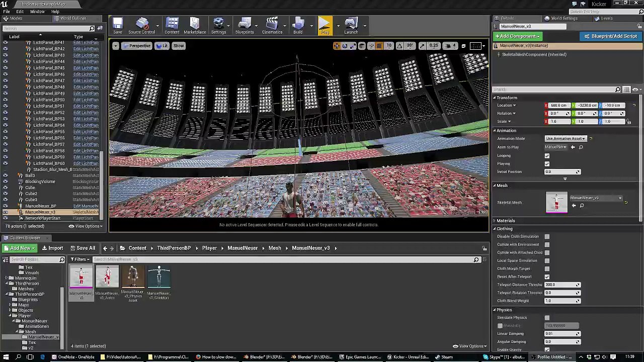Open the Marketplace icon

point(195,26)
